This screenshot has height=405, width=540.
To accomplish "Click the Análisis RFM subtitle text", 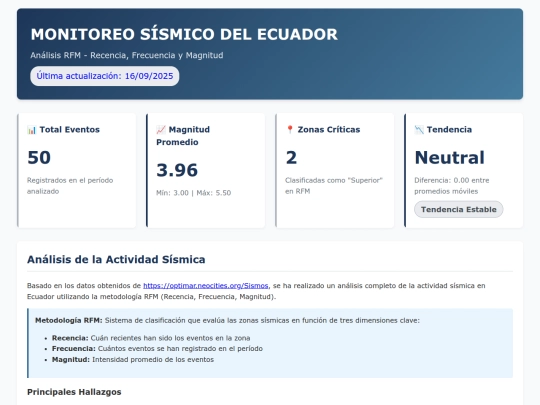I will (x=127, y=55).
